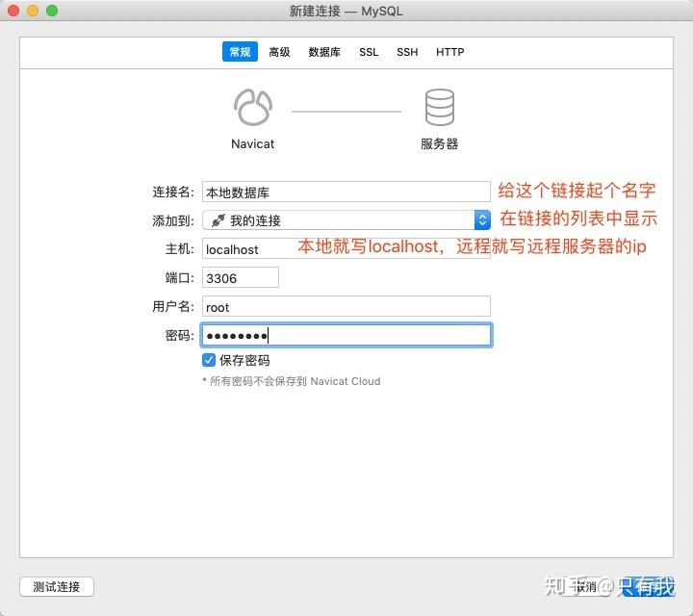Viewport: 693px width, 616px height.
Task: Click the plug icon beside 我的连接
Action: 218,220
